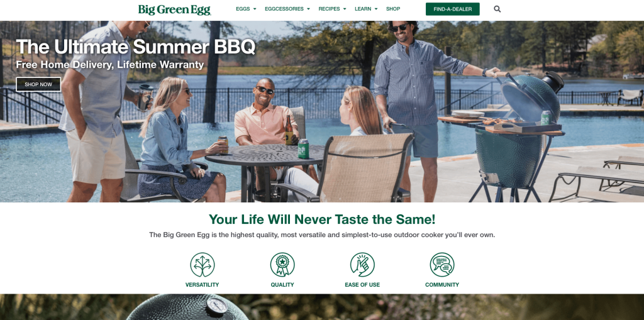Open the Recipes dropdown menu
The width and height of the screenshot is (644, 320).
point(332,9)
